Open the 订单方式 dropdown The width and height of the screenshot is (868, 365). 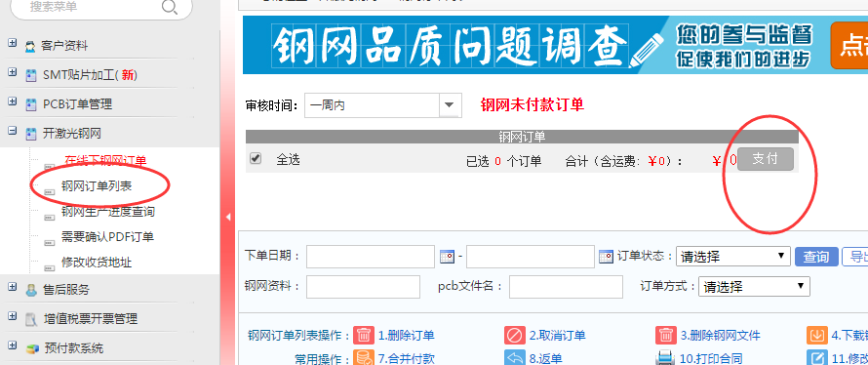pos(754,286)
